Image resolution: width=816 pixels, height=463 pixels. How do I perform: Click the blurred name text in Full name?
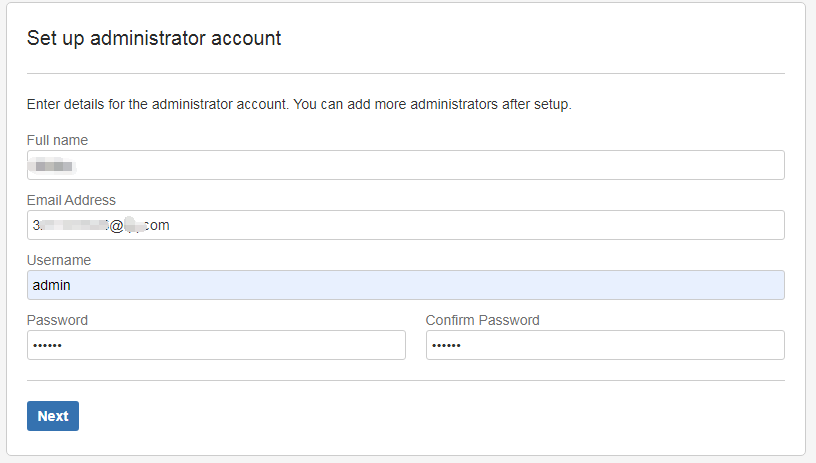tap(52, 165)
